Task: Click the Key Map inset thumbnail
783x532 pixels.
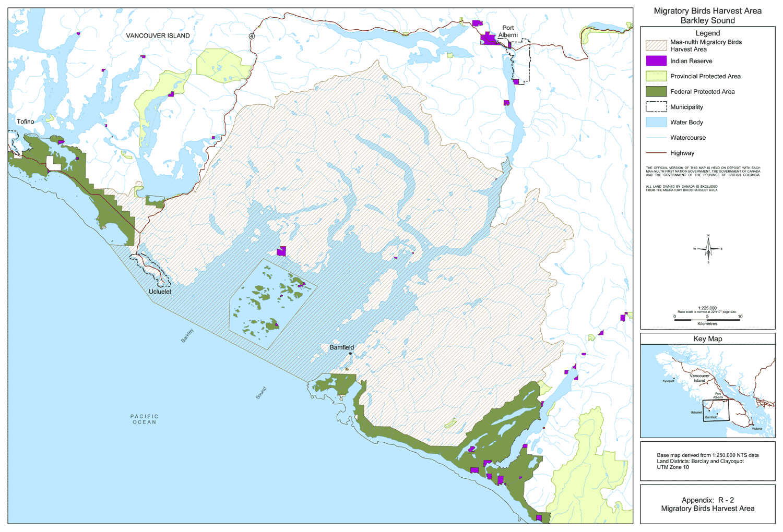Action: 707,391
